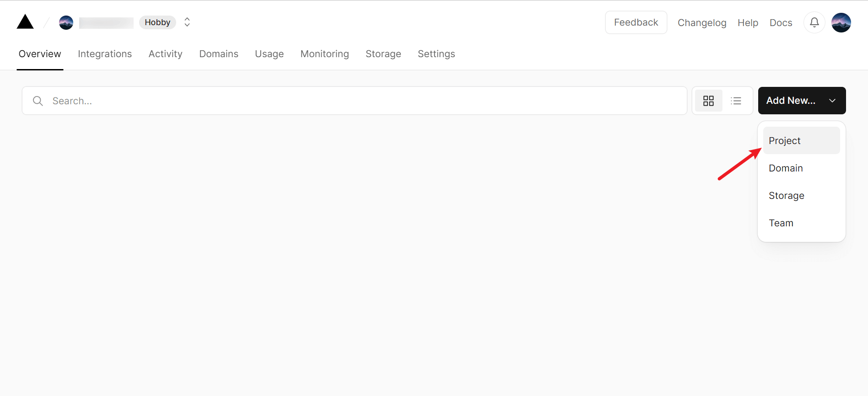Image resolution: width=868 pixels, height=396 pixels.
Task: Go to the Monitoring tab
Action: [x=324, y=54]
